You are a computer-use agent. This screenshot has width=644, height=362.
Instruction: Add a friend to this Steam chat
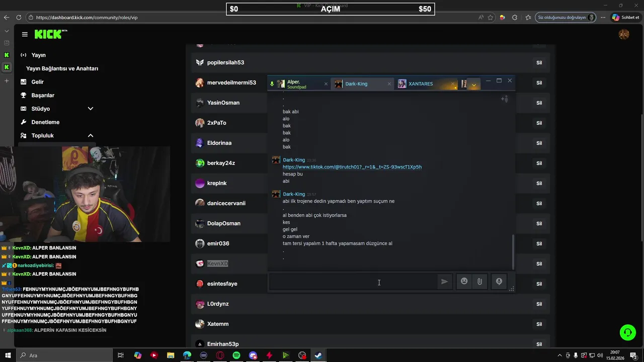coord(505,99)
